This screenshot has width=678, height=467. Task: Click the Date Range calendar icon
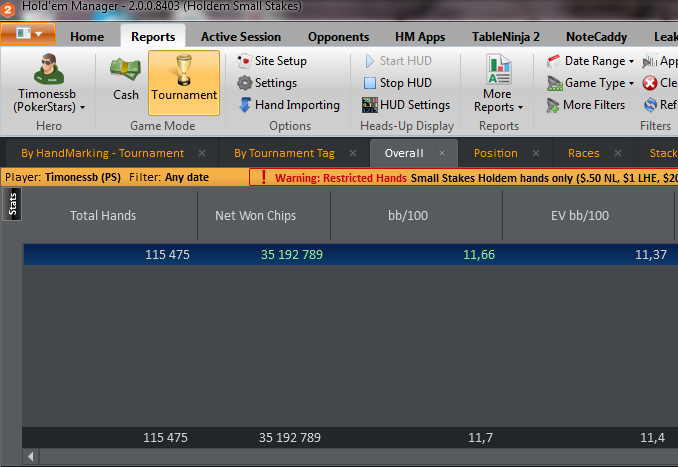click(x=554, y=61)
